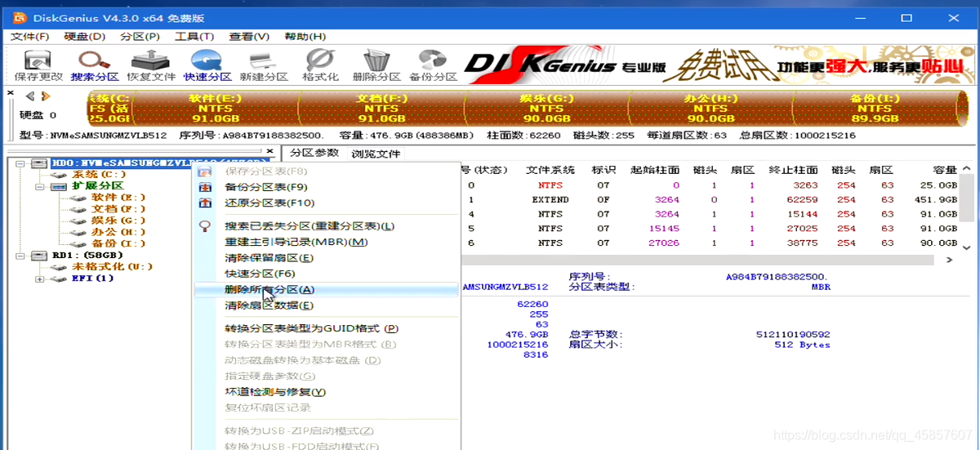The image size is (980, 450).
Task: Choose 坏道检测与修复(Y)
Action: [x=326, y=392]
